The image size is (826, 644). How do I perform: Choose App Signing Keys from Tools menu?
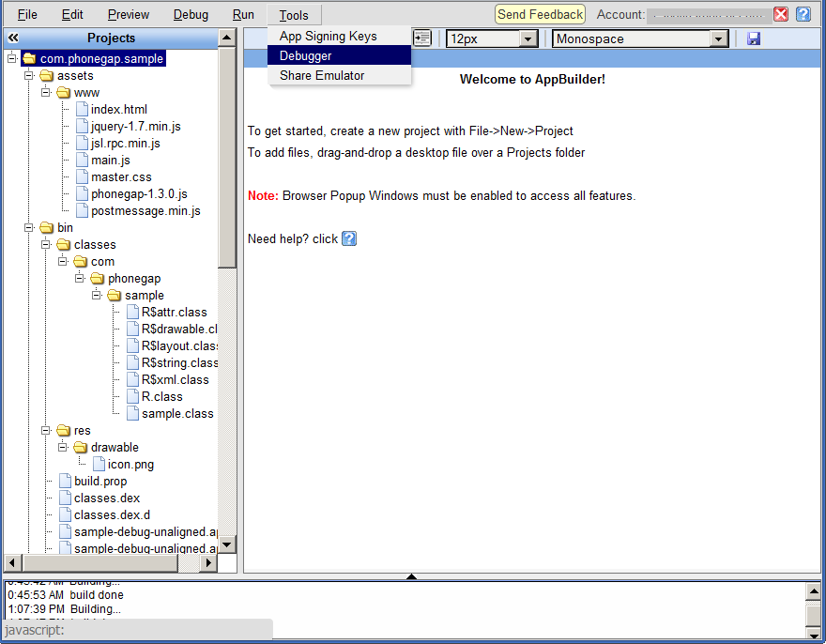pyautogui.click(x=339, y=36)
